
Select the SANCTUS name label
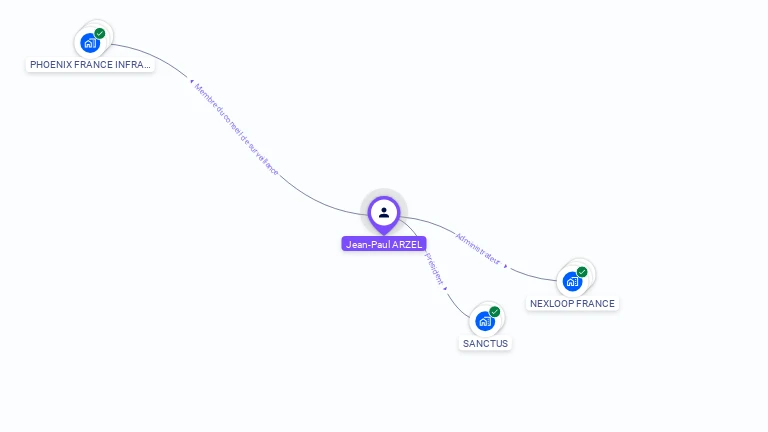(485, 344)
